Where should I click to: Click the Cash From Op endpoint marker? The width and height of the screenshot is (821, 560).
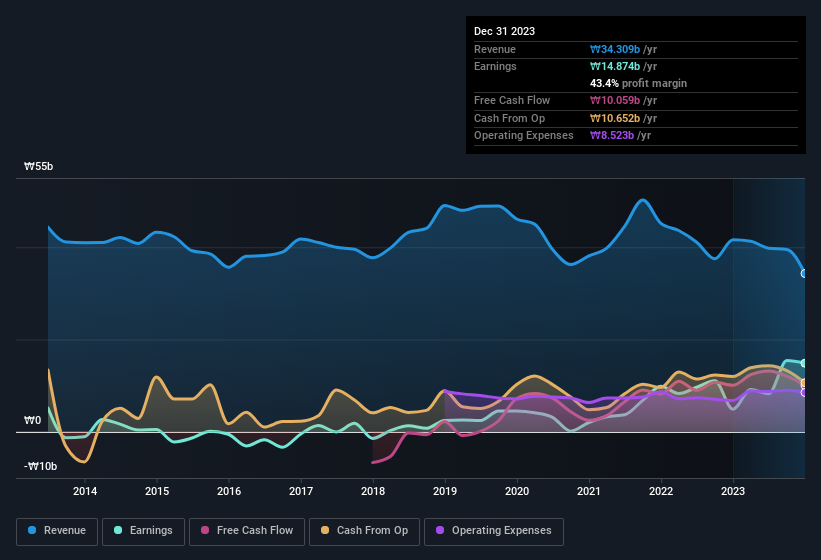(804, 383)
